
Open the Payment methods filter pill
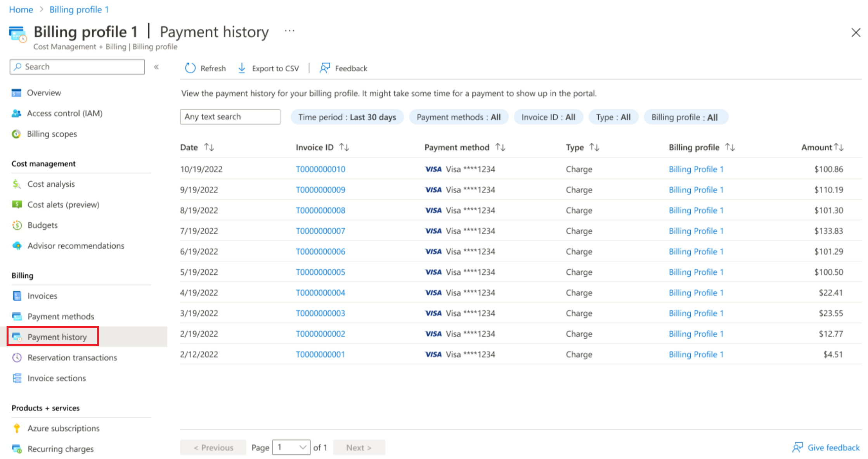[458, 117]
